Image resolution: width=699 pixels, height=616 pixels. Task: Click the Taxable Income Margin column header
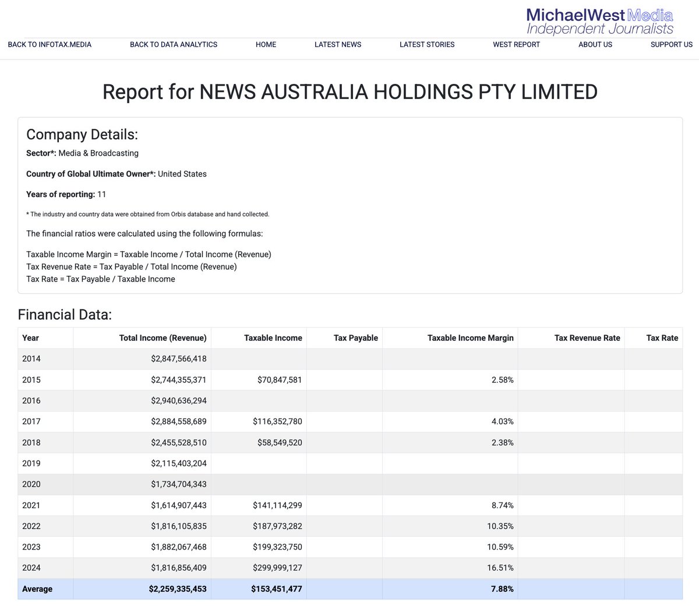point(450,338)
